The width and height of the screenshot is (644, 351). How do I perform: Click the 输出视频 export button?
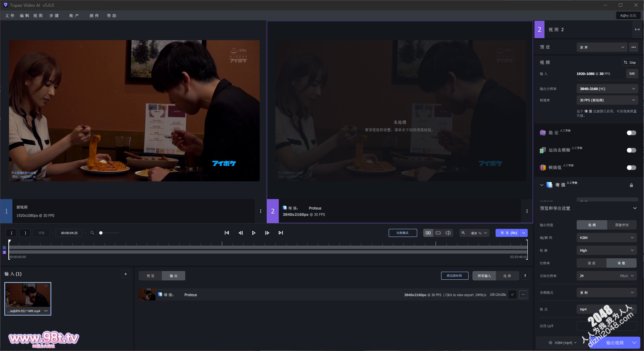click(615, 343)
